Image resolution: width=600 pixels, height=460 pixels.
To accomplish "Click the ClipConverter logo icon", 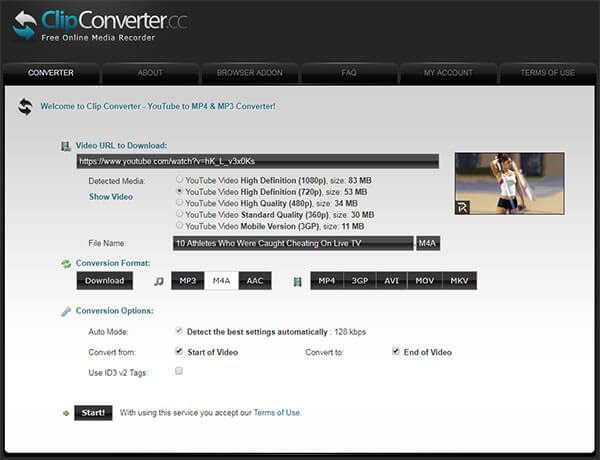I will [25, 25].
